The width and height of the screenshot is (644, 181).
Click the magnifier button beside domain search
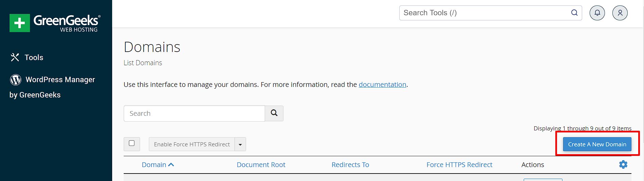pos(274,113)
